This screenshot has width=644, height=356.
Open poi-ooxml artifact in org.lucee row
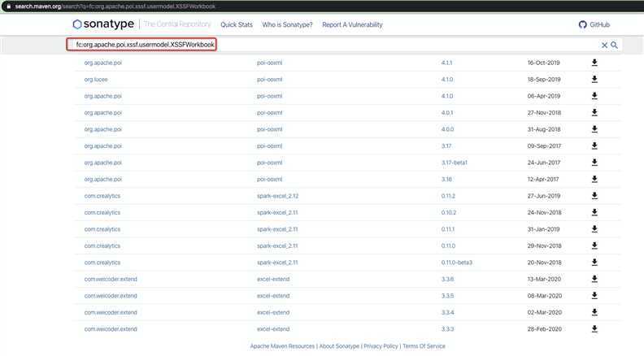coord(269,80)
